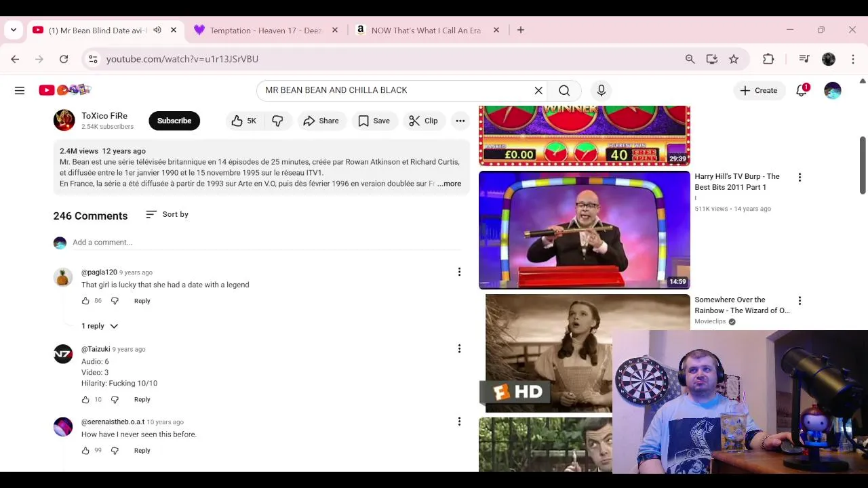This screenshot has height=488, width=868.
Task: Share the video
Action: point(321,121)
